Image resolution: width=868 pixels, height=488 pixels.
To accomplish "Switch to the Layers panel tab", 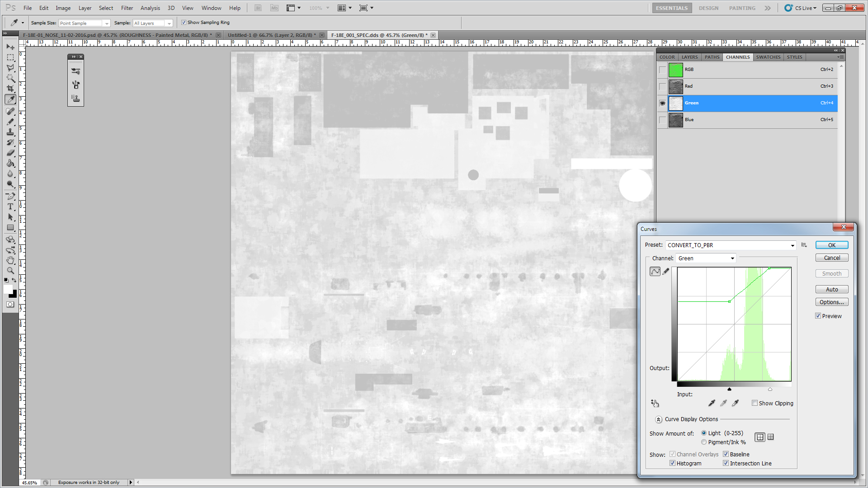I will (689, 57).
